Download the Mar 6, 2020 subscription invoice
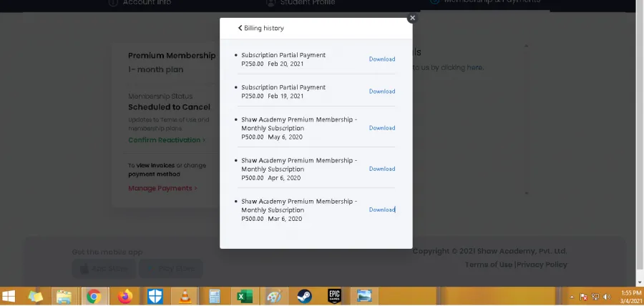 [381, 209]
